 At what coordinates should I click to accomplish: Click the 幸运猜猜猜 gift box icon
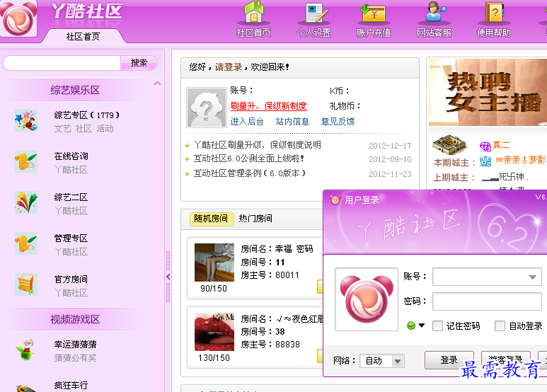[25, 350]
